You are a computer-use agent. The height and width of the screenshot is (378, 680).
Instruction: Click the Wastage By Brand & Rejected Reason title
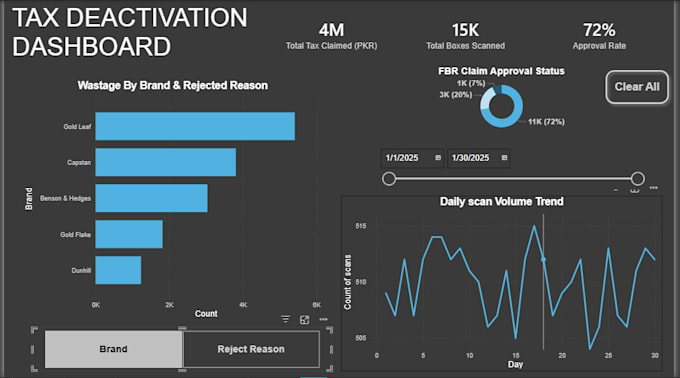173,85
